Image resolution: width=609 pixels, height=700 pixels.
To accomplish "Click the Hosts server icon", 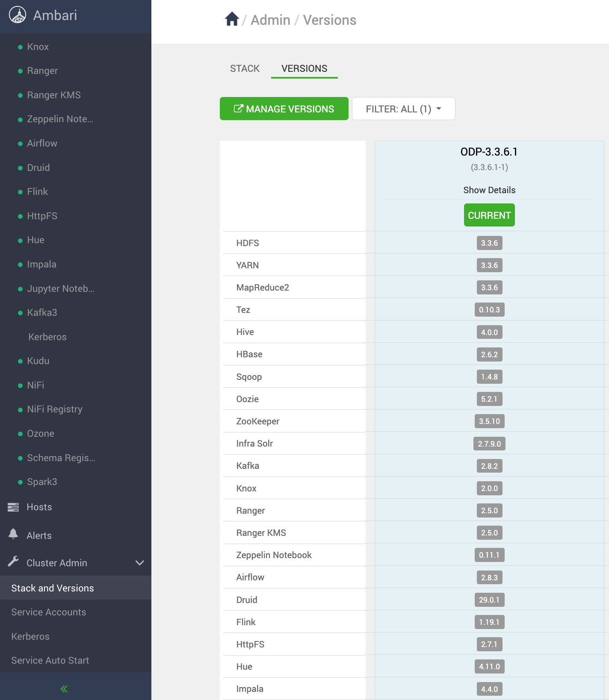I will (x=13, y=507).
